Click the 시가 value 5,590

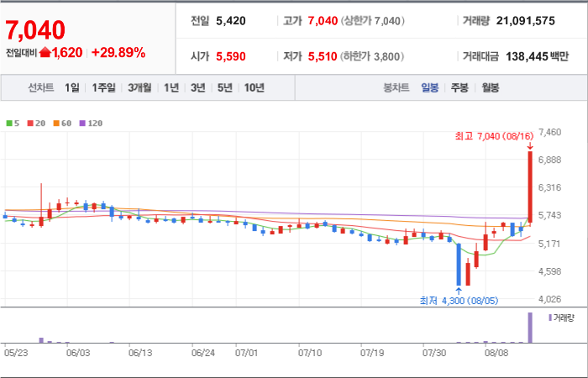click(231, 56)
